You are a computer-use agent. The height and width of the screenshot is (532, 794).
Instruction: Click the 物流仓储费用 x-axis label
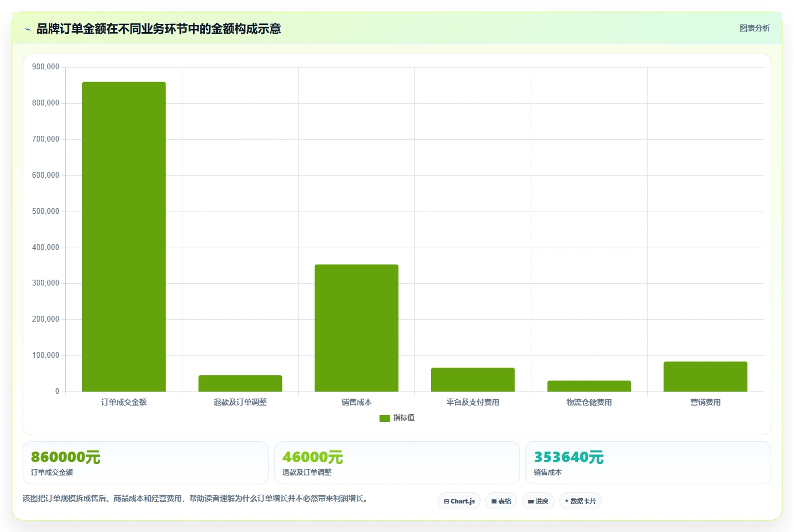(x=589, y=402)
